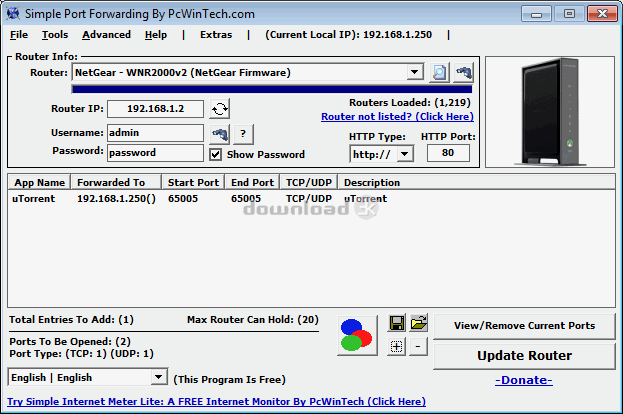Click Total Entries To Add (1) text
Image resolution: width=623 pixels, height=414 pixels.
point(72,320)
